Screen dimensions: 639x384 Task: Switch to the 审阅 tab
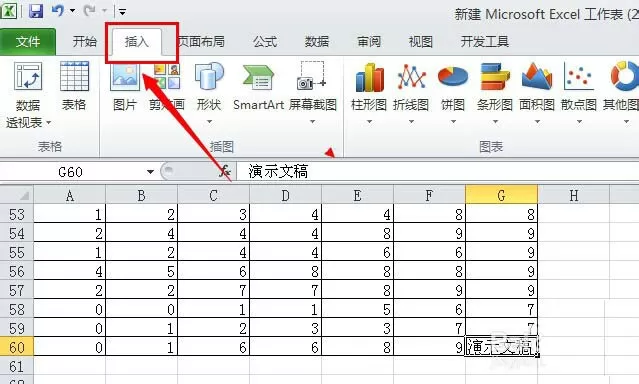[369, 42]
